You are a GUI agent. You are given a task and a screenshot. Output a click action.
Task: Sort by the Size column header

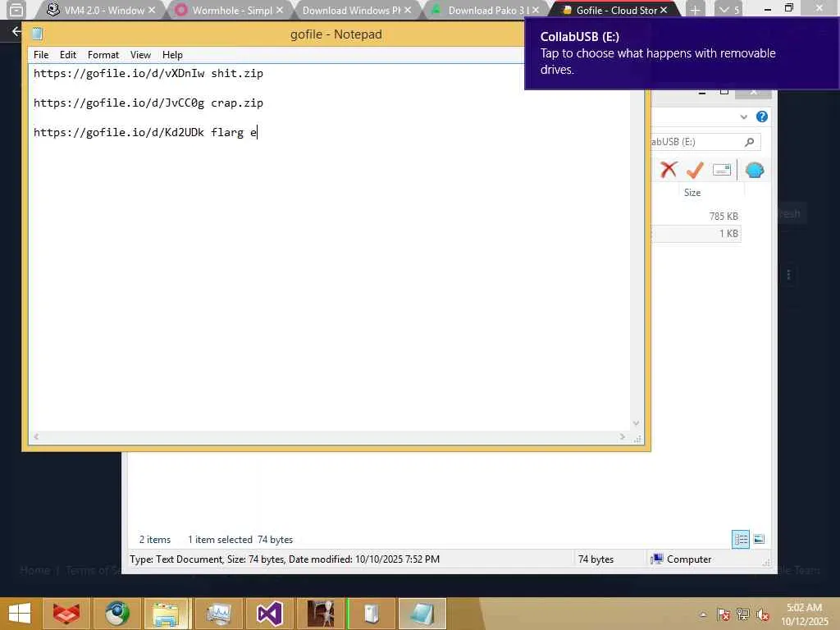point(692,192)
